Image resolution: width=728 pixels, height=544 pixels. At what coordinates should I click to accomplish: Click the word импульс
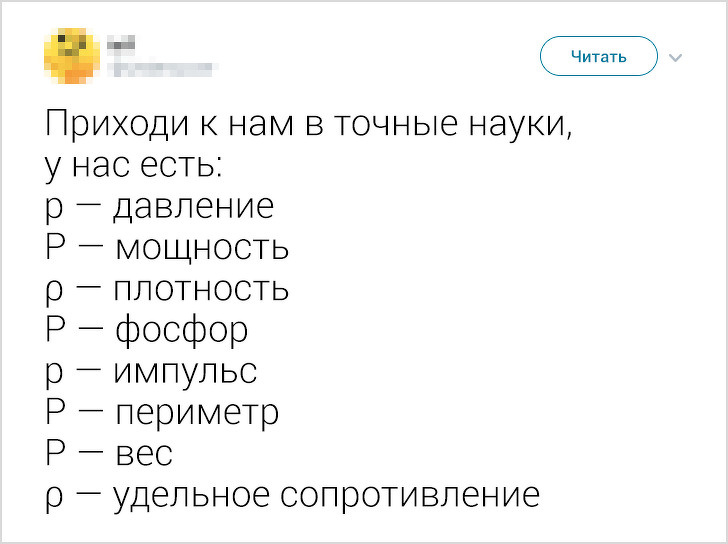click(185, 372)
